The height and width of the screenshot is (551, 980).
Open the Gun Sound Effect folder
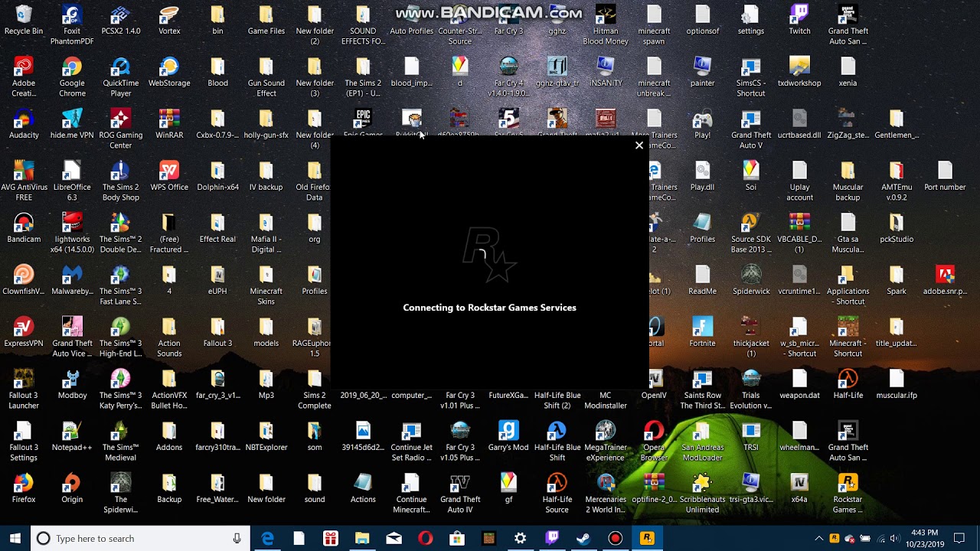(x=266, y=77)
